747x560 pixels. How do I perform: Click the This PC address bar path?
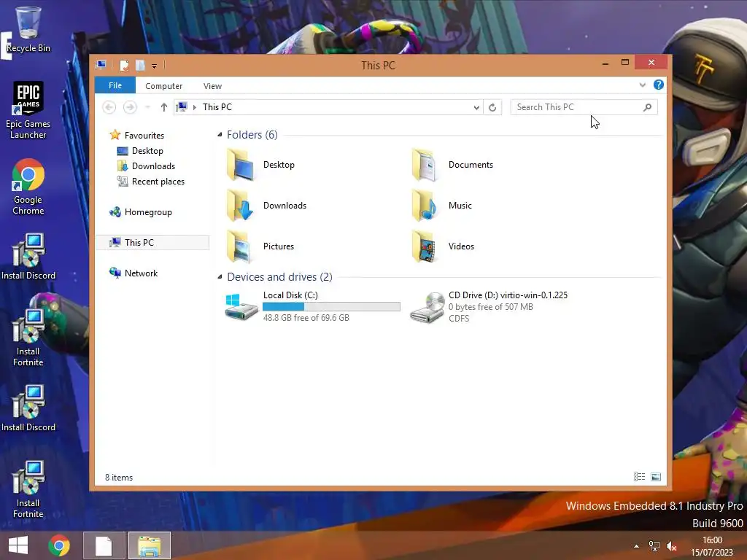(x=217, y=107)
